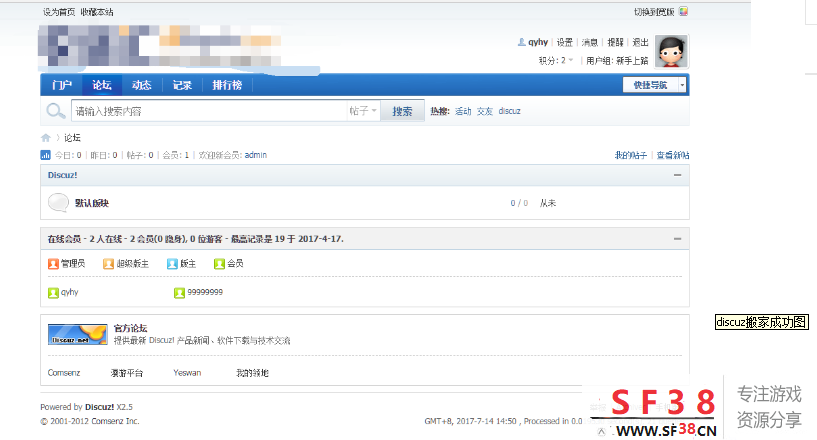The image size is (817, 440).
Task: Open 我的帖子 link
Action: pos(630,155)
